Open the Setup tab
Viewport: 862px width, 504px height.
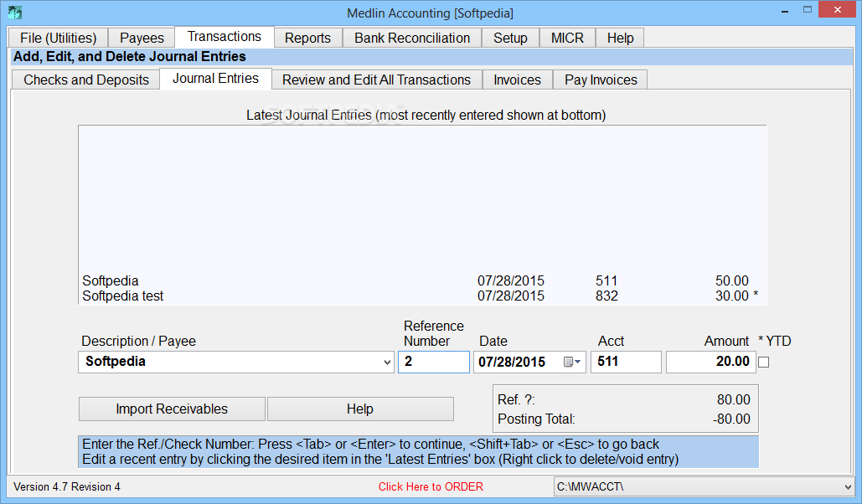coord(510,38)
